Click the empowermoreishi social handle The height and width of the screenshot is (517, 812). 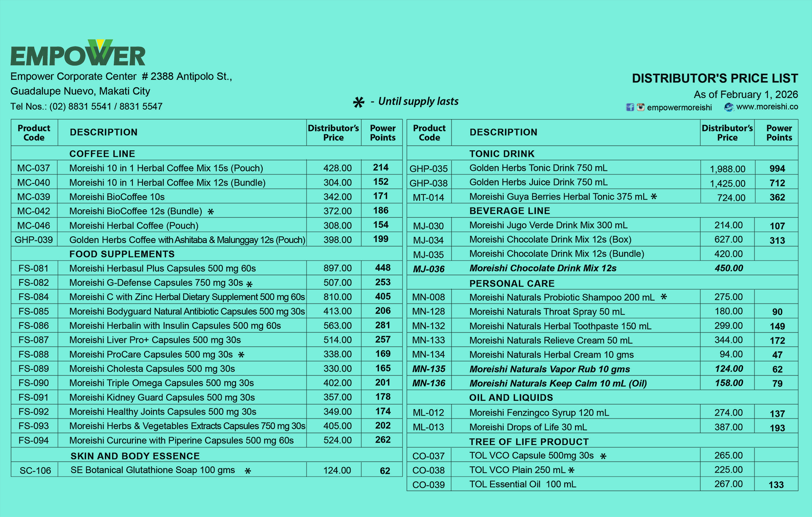pyautogui.click(x=679, y=107)
